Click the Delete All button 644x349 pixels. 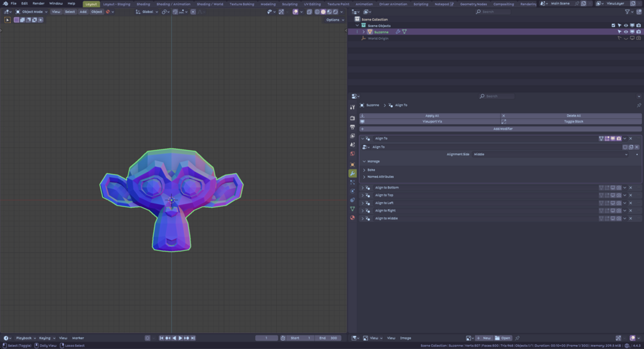pyautogui.click(x=572, y=116)
